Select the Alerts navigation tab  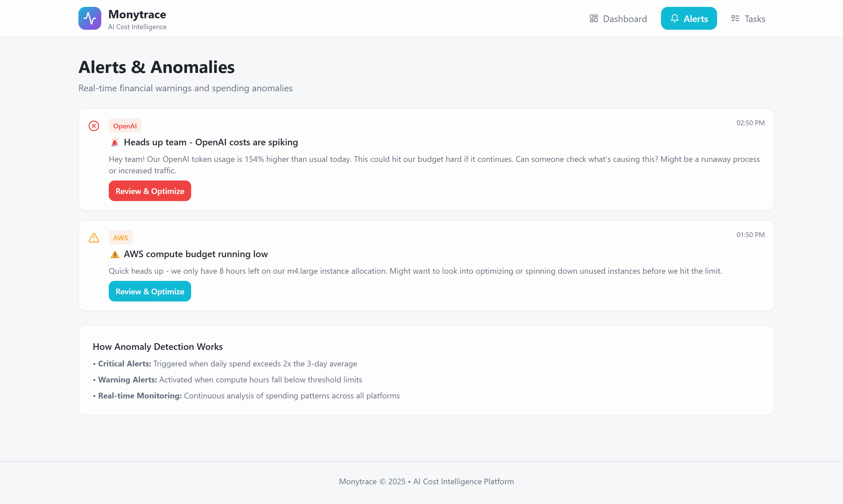point(688,18)
